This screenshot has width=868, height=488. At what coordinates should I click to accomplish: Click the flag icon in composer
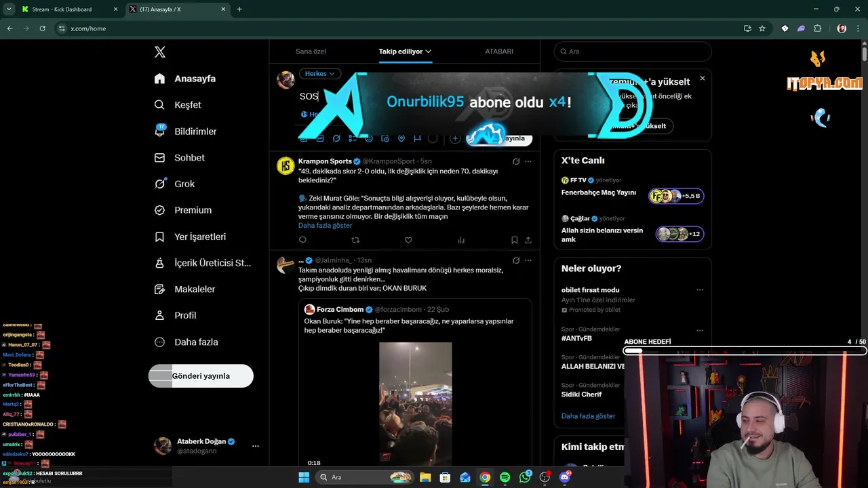click(418, 138)
